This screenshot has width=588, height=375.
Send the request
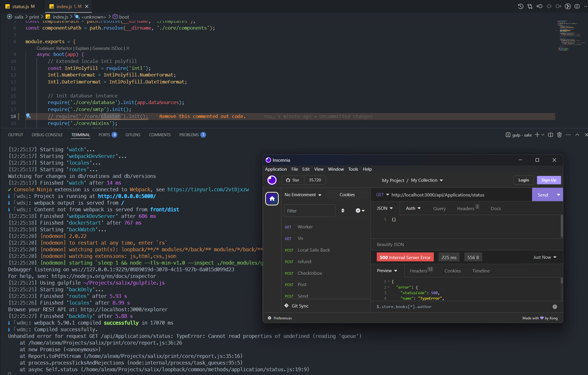click(543, 195)
